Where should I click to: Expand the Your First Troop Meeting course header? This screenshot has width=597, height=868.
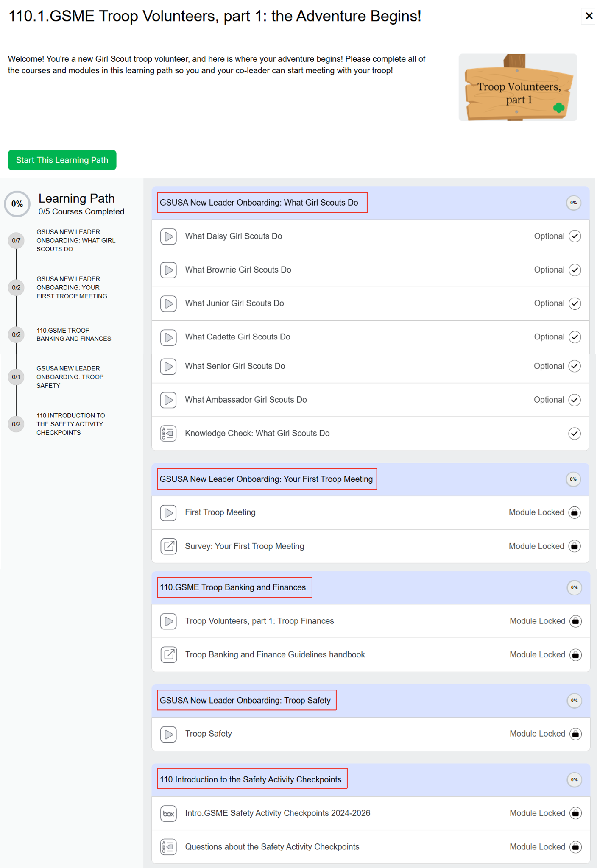tap(371, 479)
